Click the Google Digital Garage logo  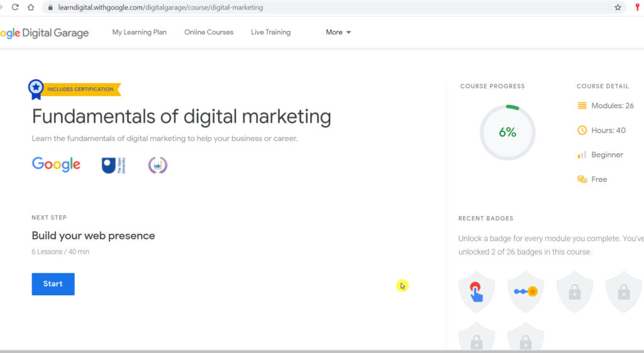tap(44, 33)
